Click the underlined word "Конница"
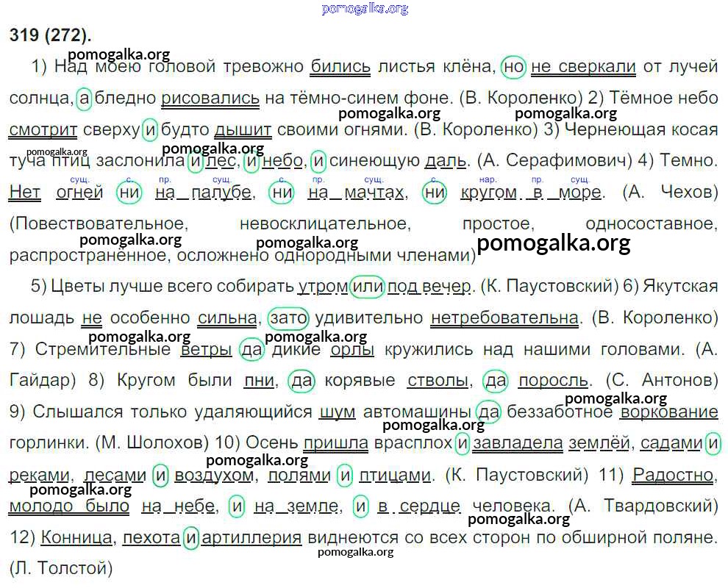Screen dimensions: 728x588 tap(77, 537)
